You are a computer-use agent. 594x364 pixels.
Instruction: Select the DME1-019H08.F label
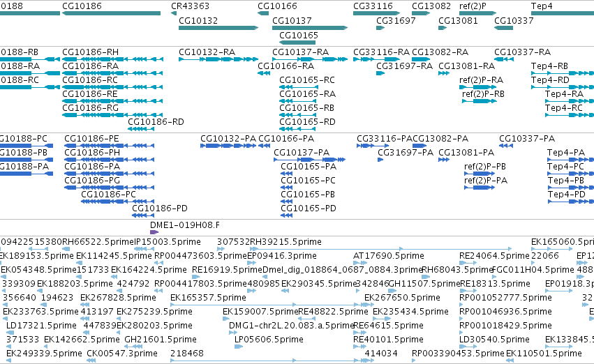click(x=185, y=225)
